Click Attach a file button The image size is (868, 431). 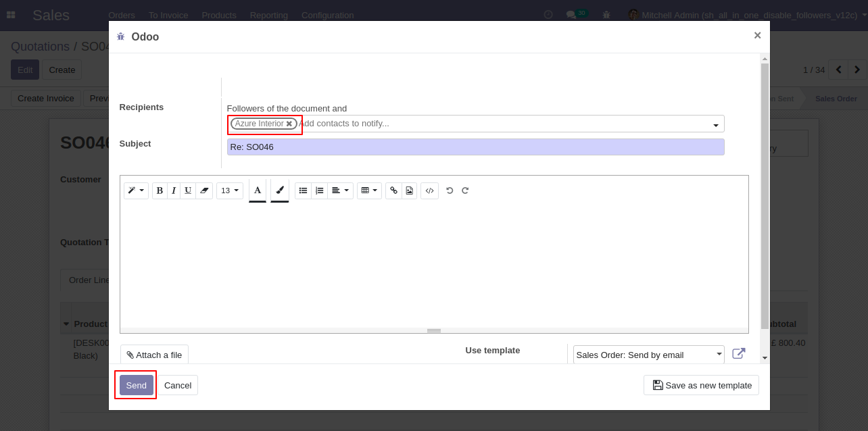click(x=154, y=355)
